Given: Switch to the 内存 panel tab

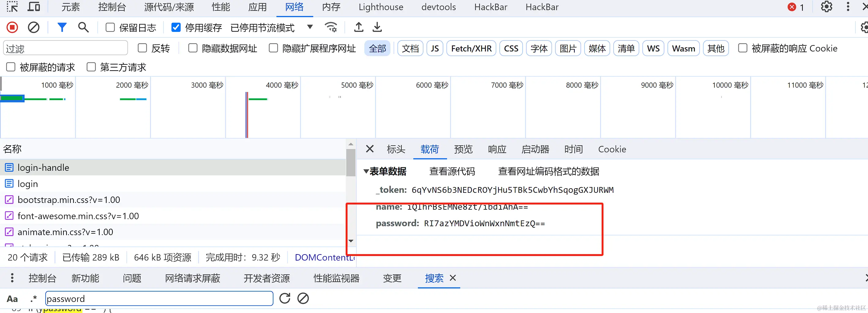Looking at the screenshot, I should point(331,7).
